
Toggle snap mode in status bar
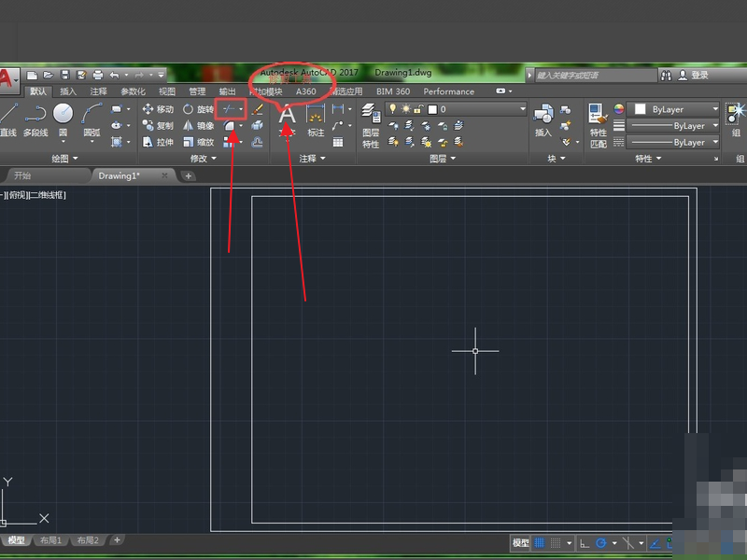pos(556,543)
